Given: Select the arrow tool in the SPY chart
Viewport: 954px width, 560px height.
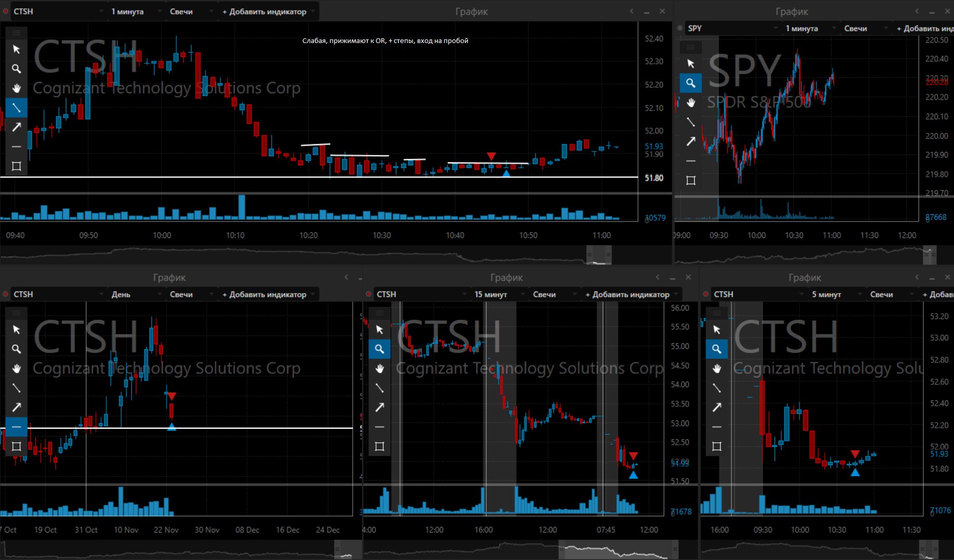Looking at the screenshot, I should (x=690, y=141).
